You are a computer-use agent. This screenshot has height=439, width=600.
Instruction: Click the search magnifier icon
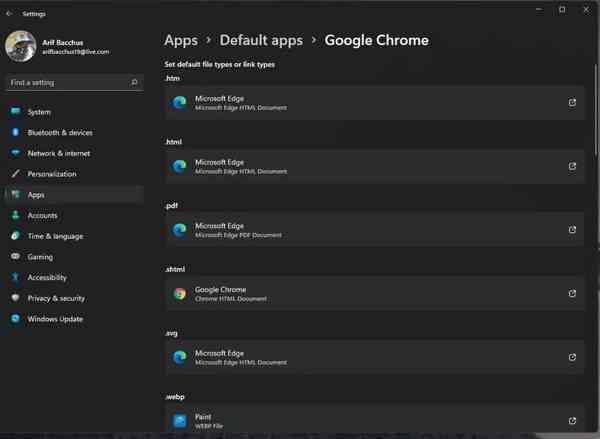(134, 82)
